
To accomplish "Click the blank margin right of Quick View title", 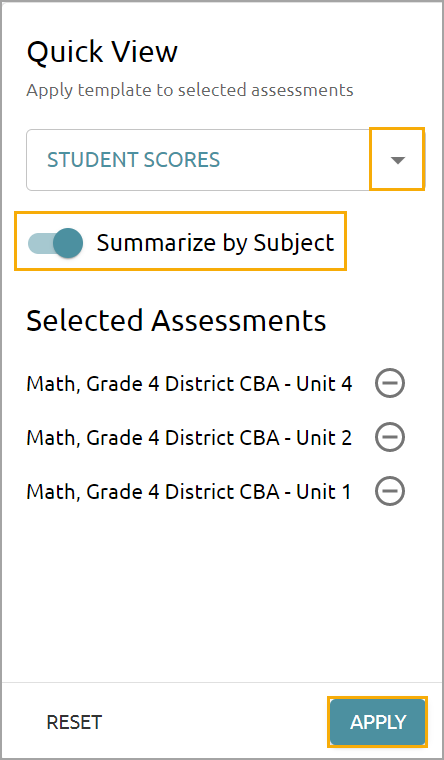I will tap(310, 52).
